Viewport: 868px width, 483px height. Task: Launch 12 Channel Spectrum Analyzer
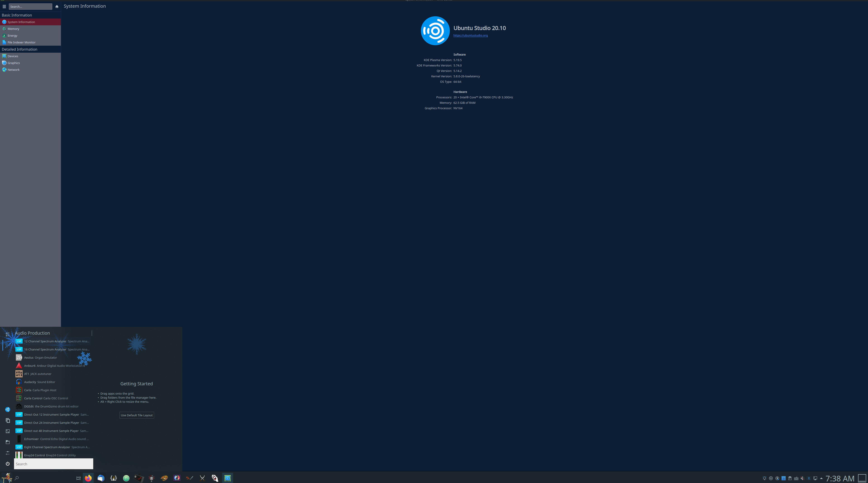pyautogui.click(x=53, y=341)
